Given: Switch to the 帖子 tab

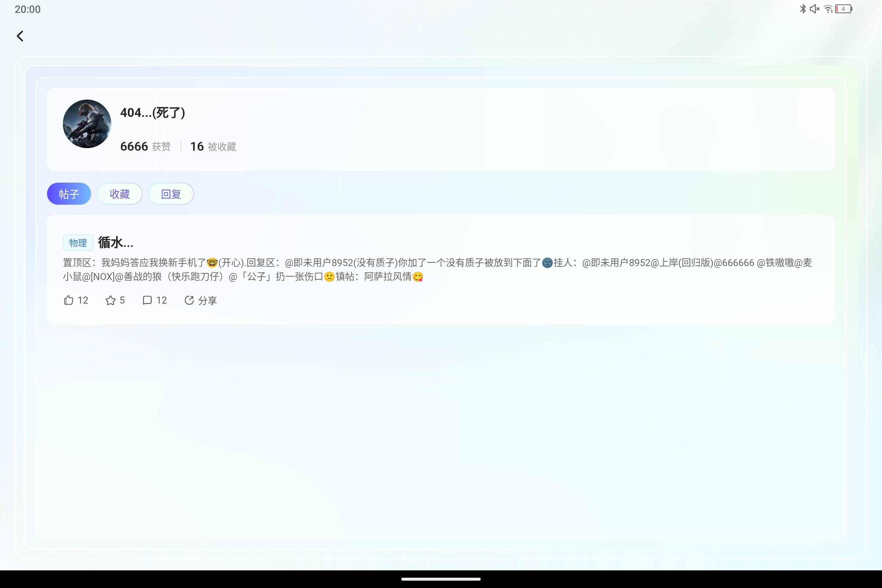Looking at the screenshot, I should click(x=69, y=194).
